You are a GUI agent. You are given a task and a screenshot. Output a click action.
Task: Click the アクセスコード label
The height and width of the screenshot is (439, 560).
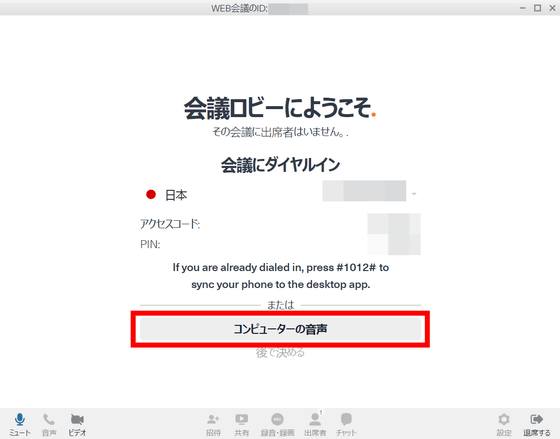click(x=170, y=224)
